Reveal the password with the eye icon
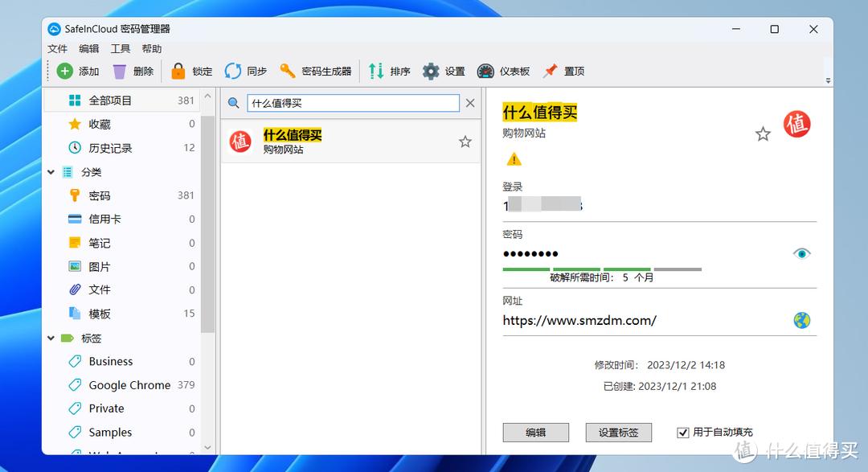 pyautogui.click(x=801, y=254)
